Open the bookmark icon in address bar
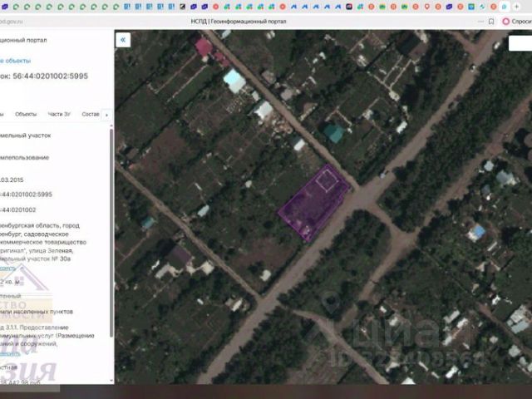The width and height of the screenshot is (532, 399). (491, 22)
